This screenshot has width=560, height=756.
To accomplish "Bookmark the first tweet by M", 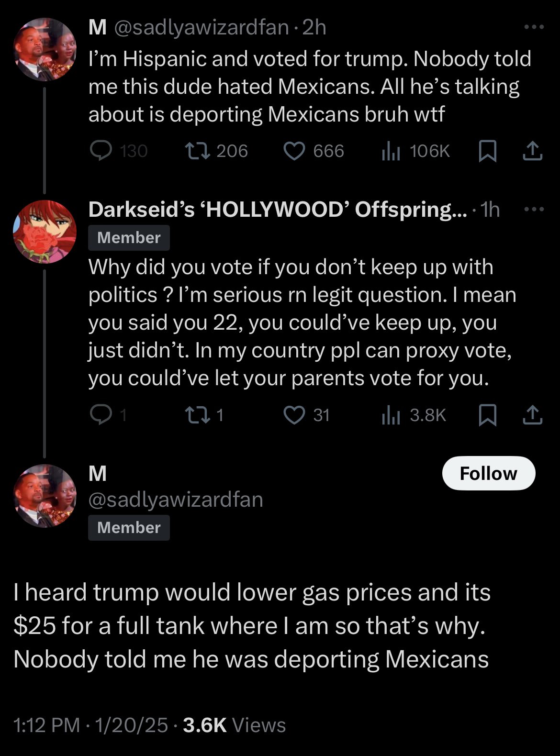I will pos(487,151).
